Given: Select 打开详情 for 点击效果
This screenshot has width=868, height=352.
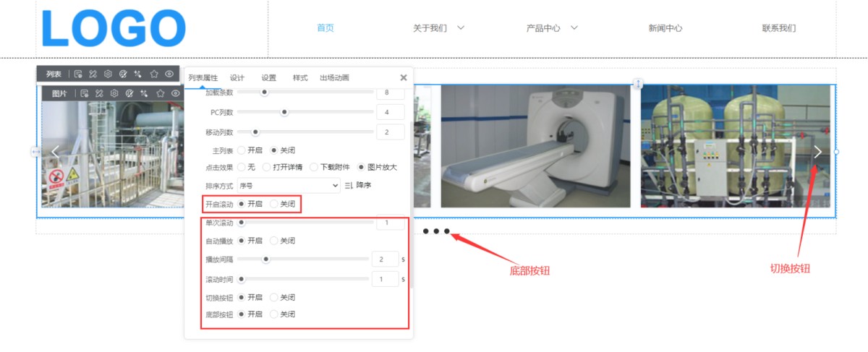Looking at the screenshot, I should [x=267, y=168].
